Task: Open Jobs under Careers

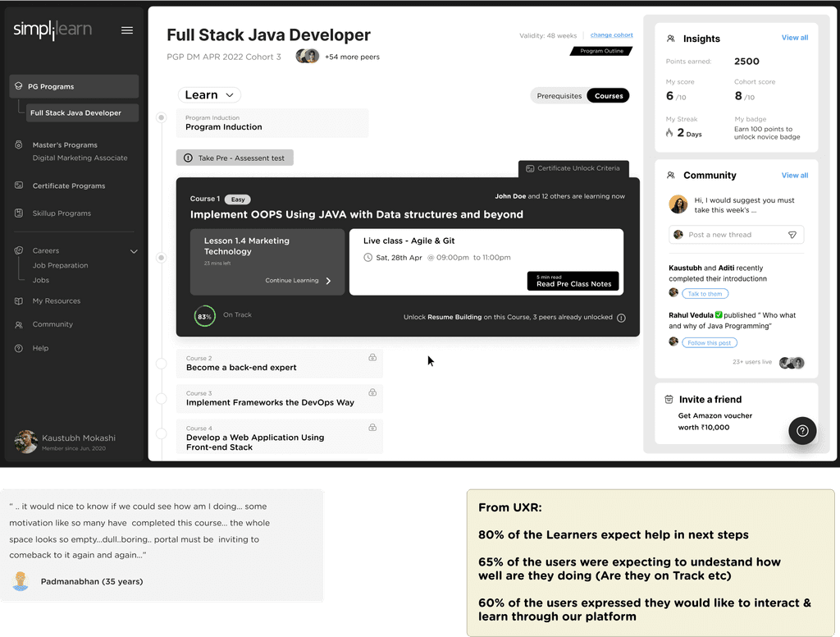Action: pos(41,280)
